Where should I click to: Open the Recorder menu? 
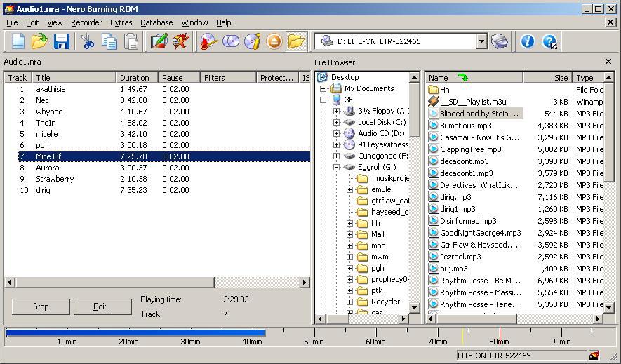click(x=86, y=22)
